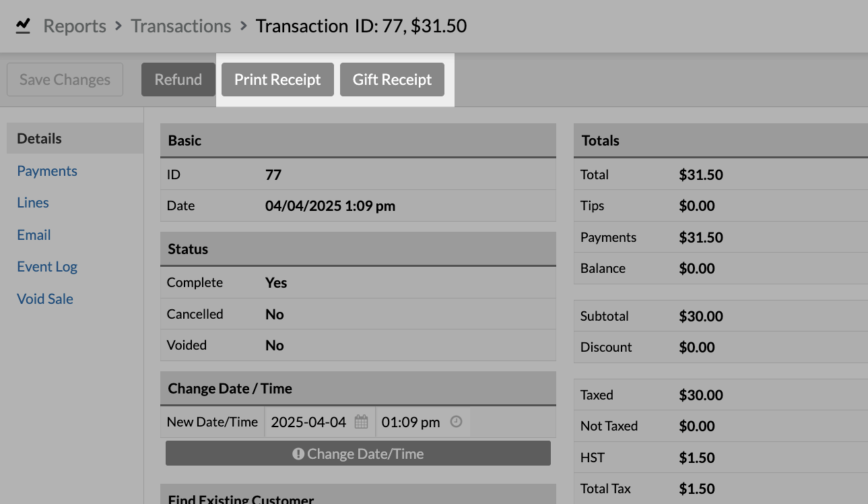Go to Transactions in the breadcrumb
Screen dimensions: 868x504
tap(181, 26)
